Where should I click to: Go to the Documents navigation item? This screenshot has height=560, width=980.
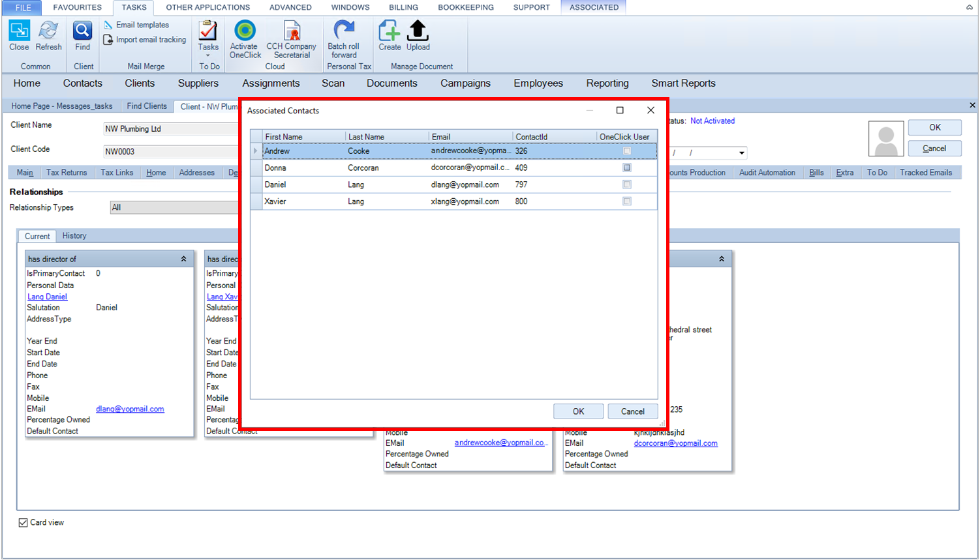click(x=391, y=83)
